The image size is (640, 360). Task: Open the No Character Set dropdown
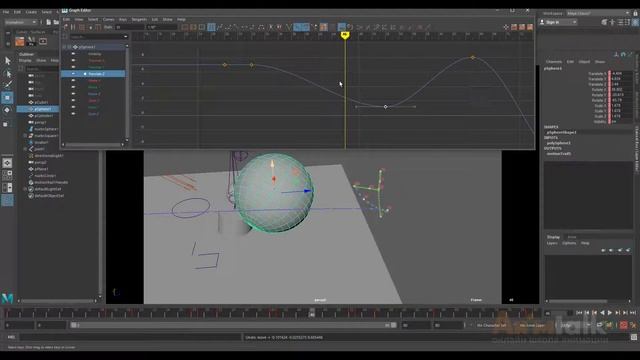(491, 325)
